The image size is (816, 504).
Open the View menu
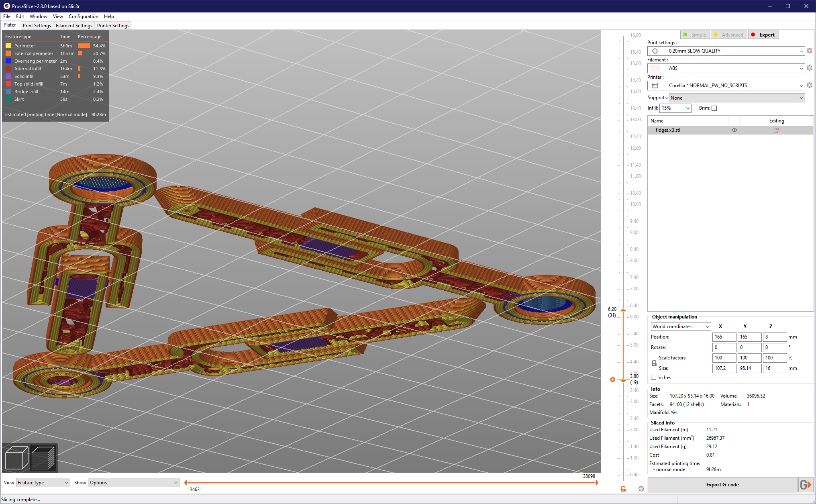coord(58,16)
